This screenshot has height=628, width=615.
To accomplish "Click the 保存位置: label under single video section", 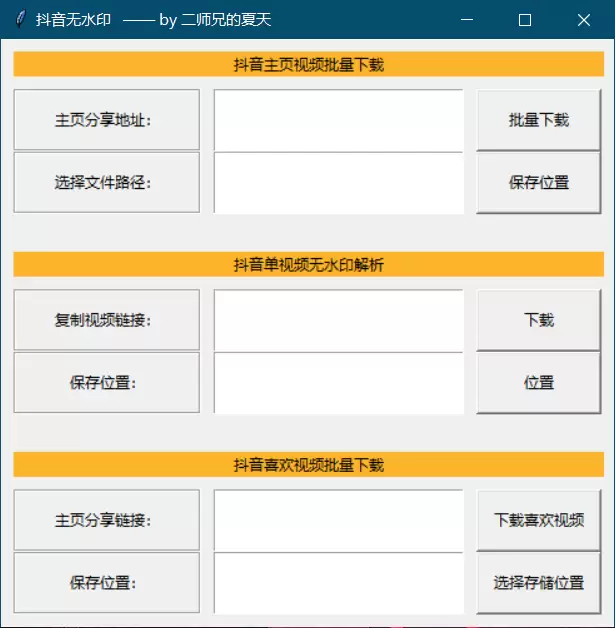I will (x=107, y=383).
